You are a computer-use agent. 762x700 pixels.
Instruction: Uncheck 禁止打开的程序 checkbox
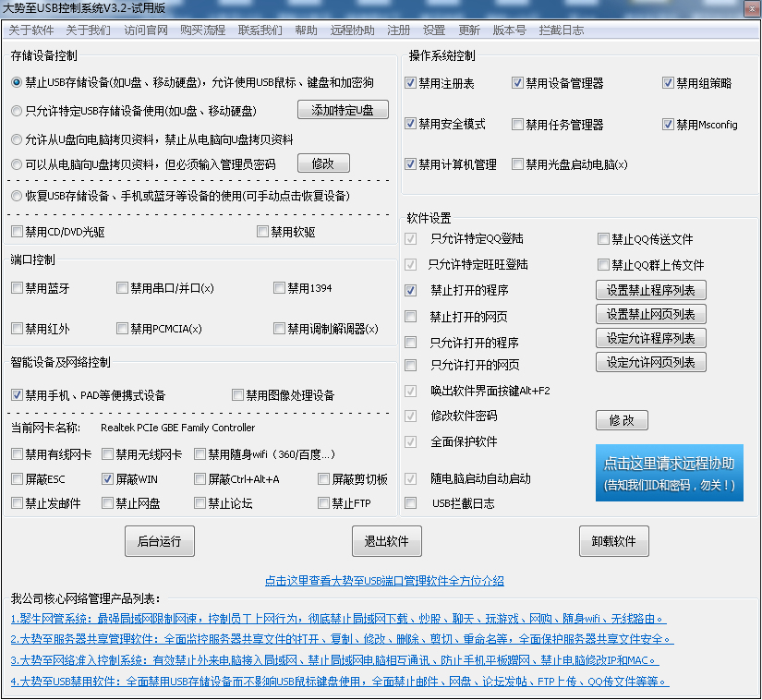tap(411, 291)
